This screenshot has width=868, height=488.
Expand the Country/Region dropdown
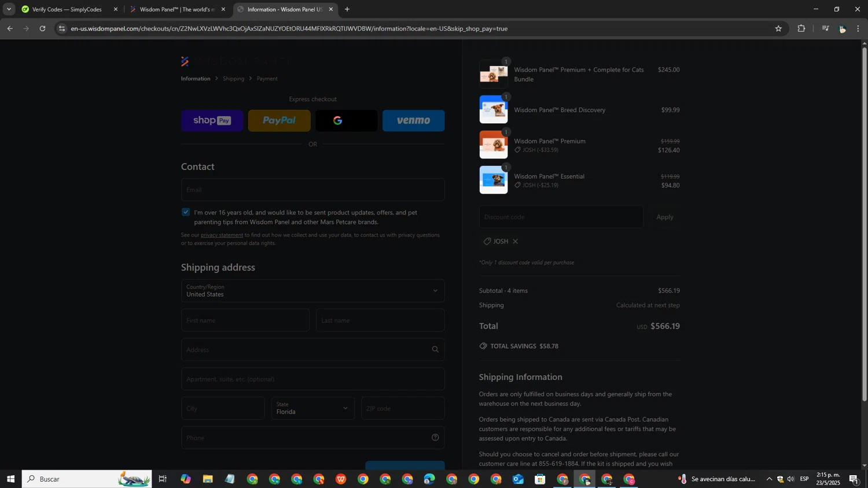click(313, 291)
